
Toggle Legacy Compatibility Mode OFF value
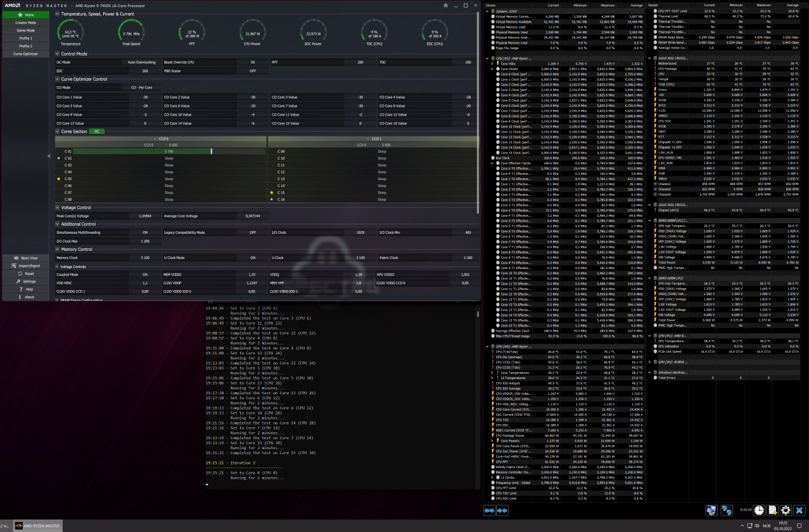[252, 232]
